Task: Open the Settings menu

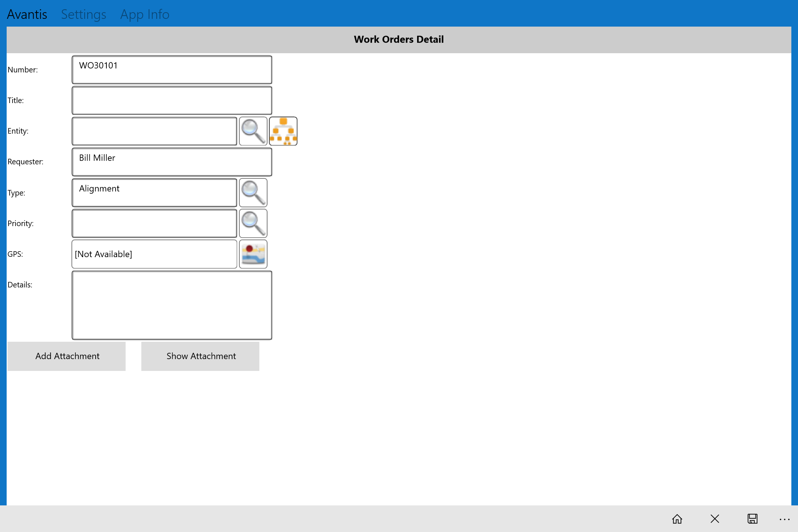Action: point(83,13)
